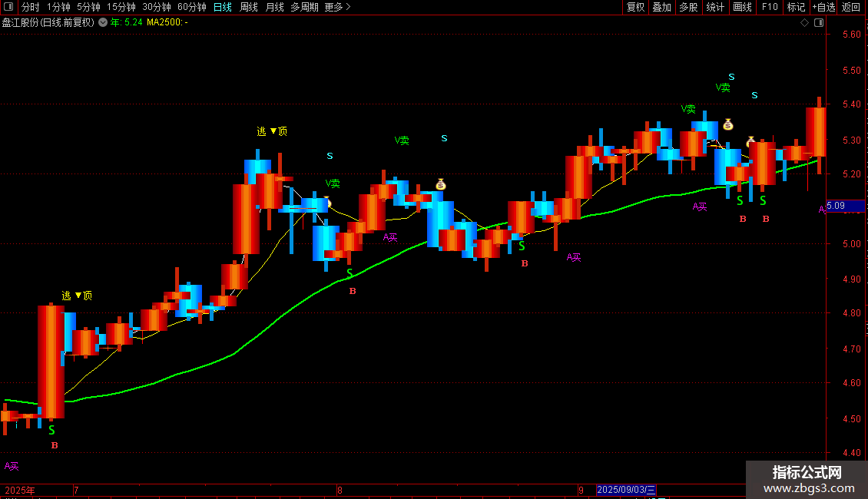Screen dimensions: 868x499
Task: Activate the 画线 drawing tools
Action: tap(742, 7)
